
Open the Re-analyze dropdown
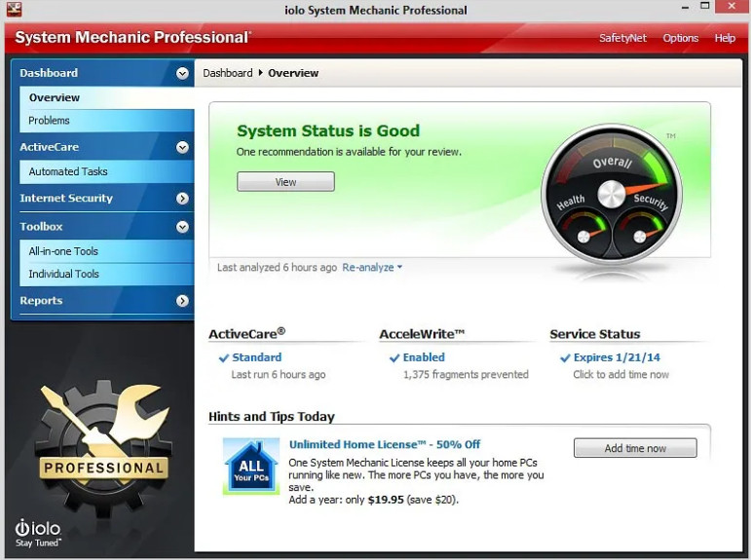coord(372,267)
